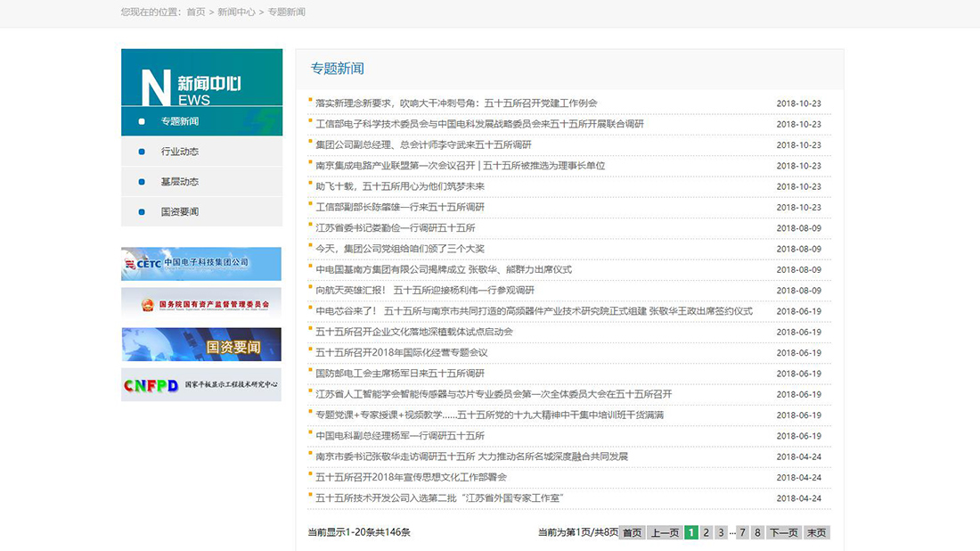
Task: Open article 中国电科副总经理杨军一行调研五十五所
Action: pos(400,436)
